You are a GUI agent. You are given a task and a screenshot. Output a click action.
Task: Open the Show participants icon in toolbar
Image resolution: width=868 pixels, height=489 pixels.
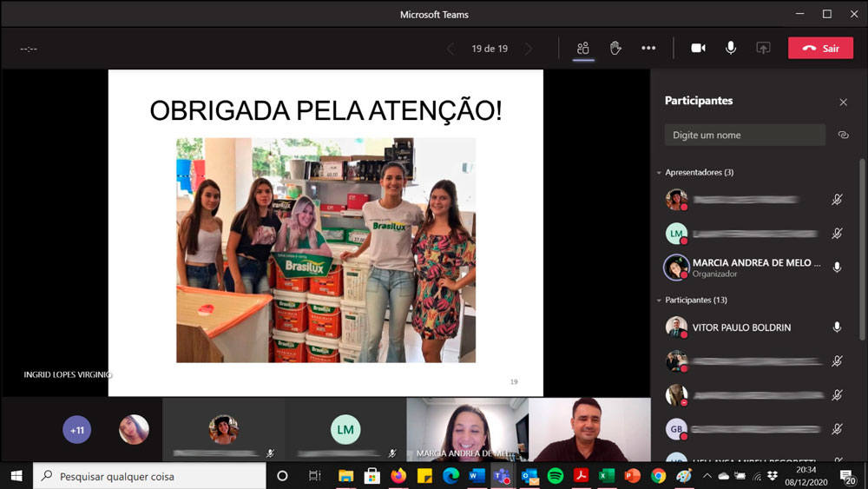pos(583,48)
